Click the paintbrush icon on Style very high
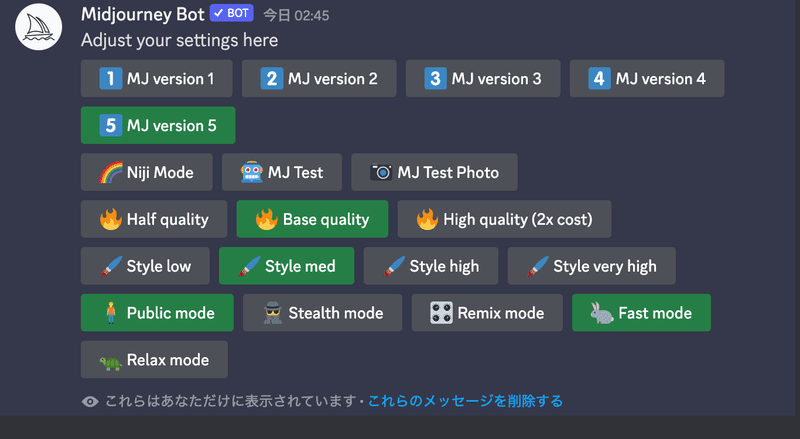 (x=538, y=266)
